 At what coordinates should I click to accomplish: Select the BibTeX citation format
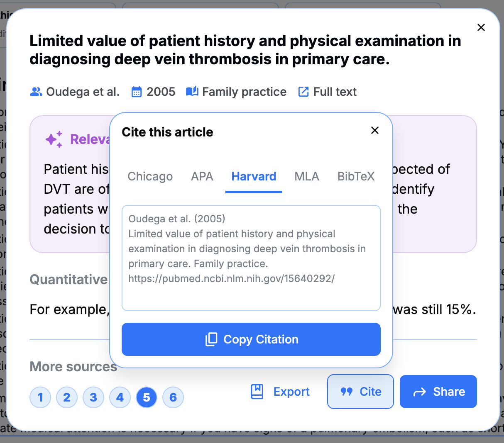(x=356, y=176)
